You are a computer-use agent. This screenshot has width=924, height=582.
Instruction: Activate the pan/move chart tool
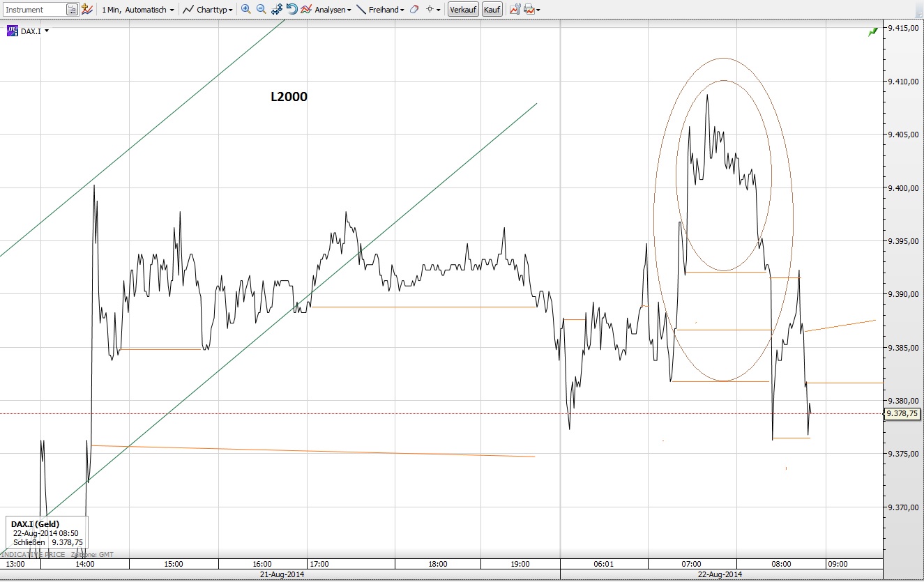click(x=275, y=9)
